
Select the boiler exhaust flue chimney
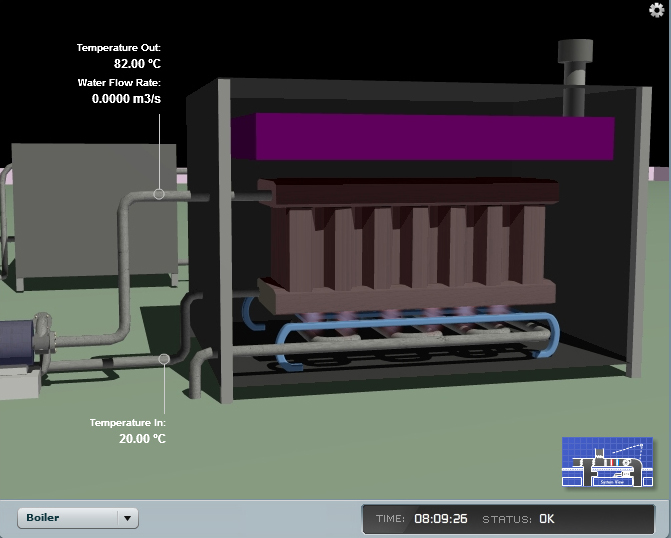[x=575, y=77]
